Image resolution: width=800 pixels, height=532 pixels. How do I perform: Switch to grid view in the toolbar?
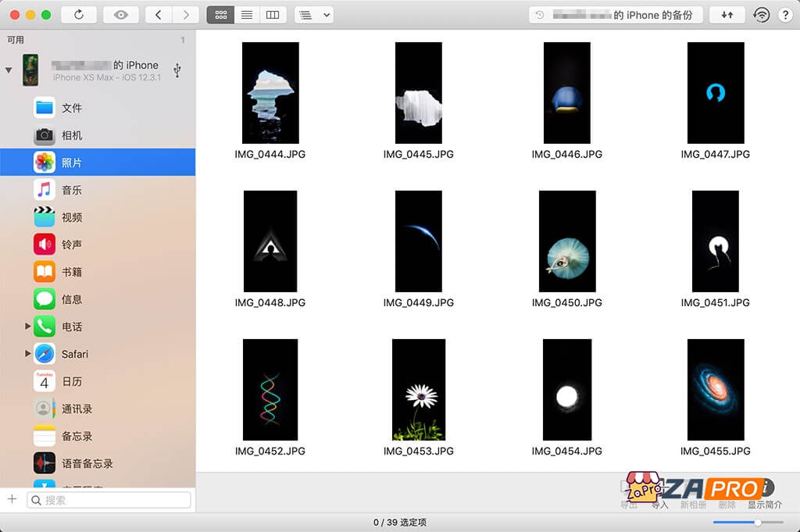[220, 14]
